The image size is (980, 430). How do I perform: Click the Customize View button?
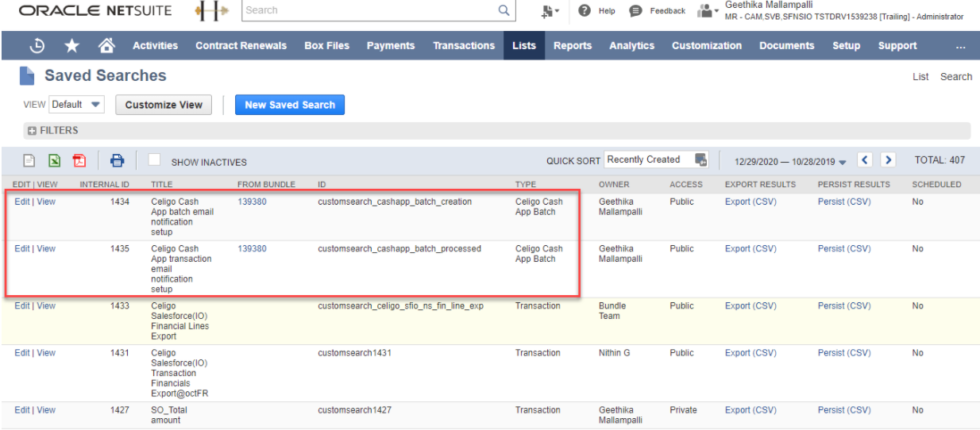tap(164, 105)
